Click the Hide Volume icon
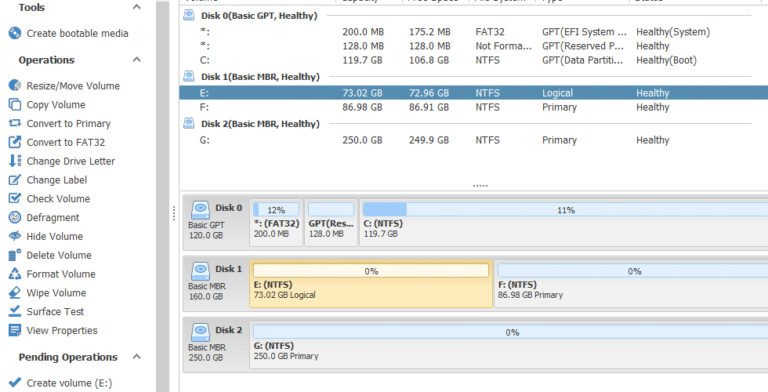This screenshot has width=768, height=392. 15,236
